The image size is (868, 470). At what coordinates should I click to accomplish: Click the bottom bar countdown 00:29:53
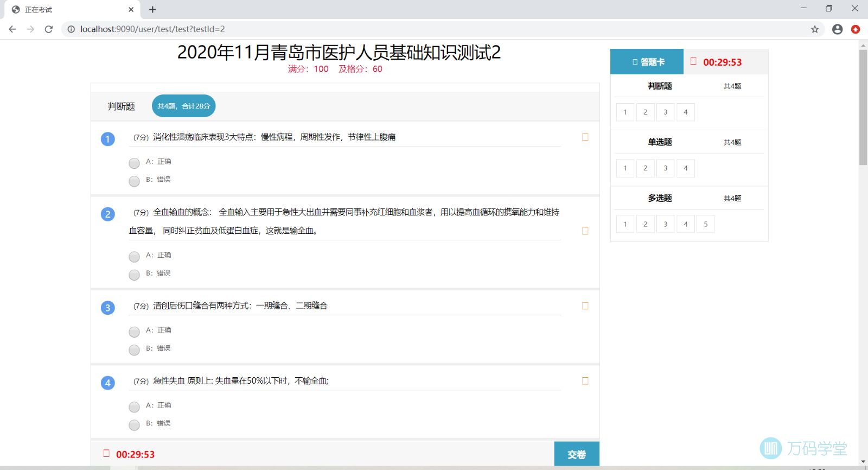pyautogui.click(x=135, y=455)
